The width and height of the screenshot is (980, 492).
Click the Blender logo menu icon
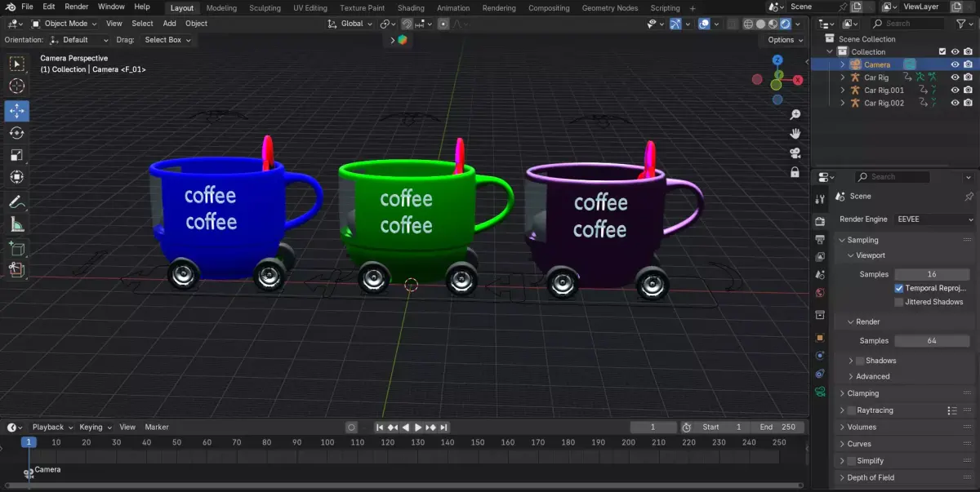[11, 7]
